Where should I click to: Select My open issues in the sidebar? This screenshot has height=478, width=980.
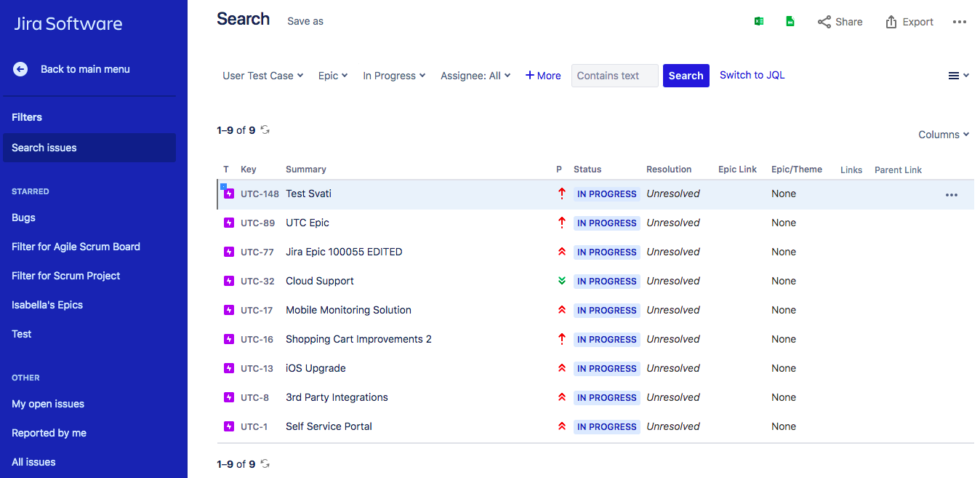click(48, 404)
